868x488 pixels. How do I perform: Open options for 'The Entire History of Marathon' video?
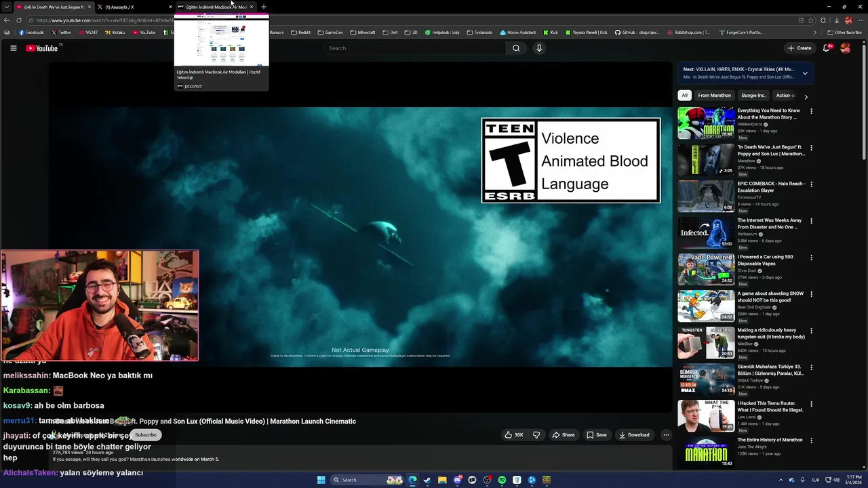click(x=811, y=441)
